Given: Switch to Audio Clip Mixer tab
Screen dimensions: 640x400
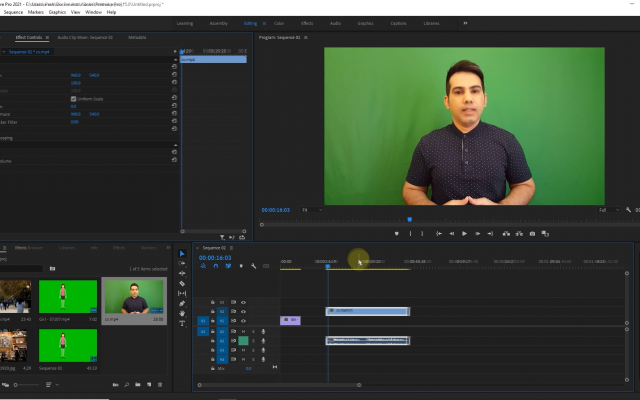Looking at the screenshot, I should (x=85, y=38).
